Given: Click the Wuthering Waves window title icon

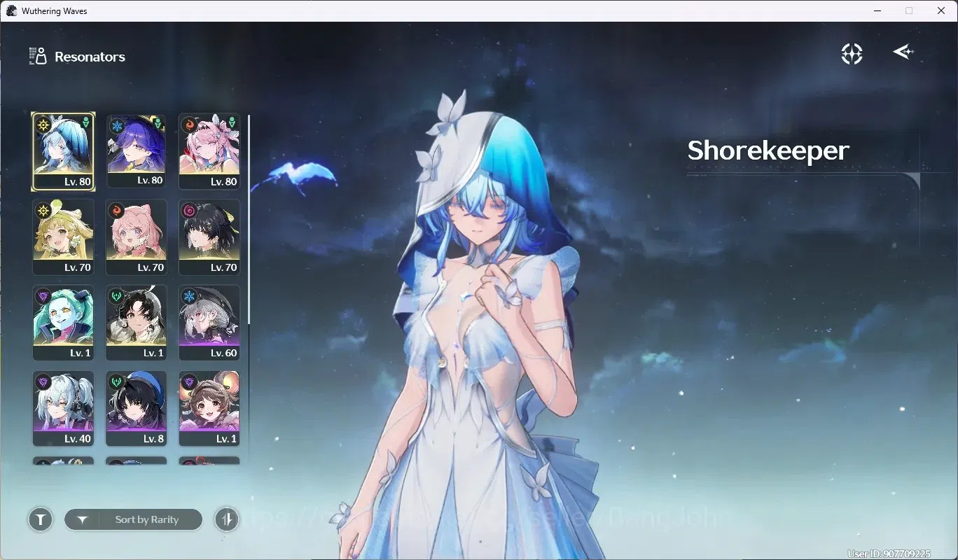Looking at the screenshot, I should 11,10.
